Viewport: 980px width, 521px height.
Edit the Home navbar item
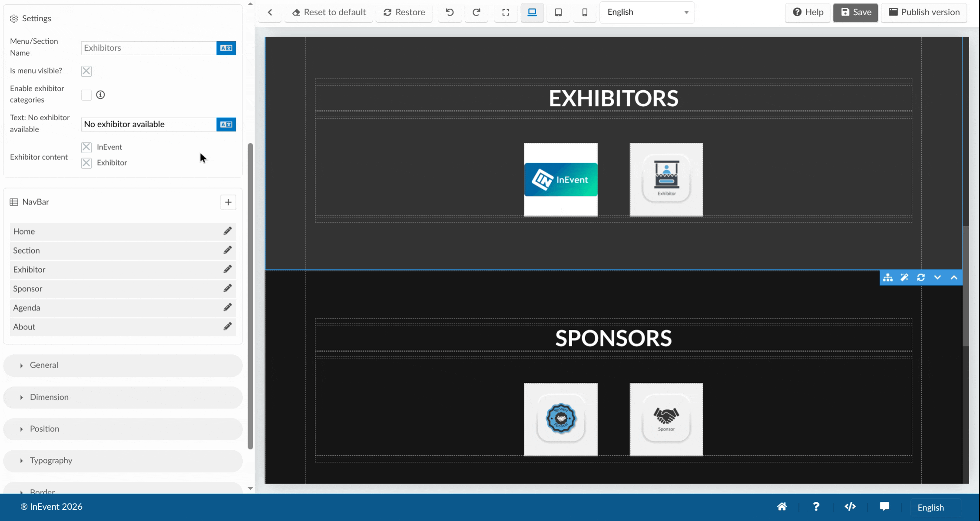point(227,231)
